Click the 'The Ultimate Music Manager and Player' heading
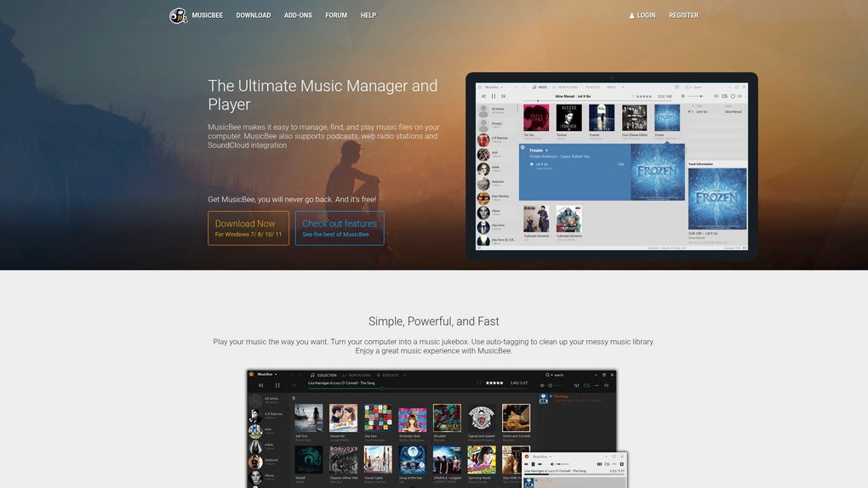 pos(323,94)
